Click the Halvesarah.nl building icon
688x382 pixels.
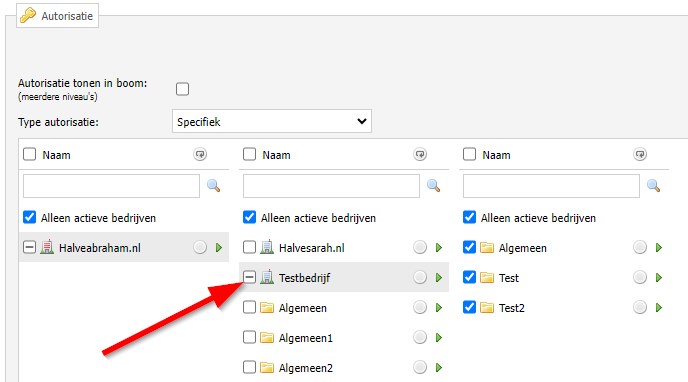tap(267, 247)
